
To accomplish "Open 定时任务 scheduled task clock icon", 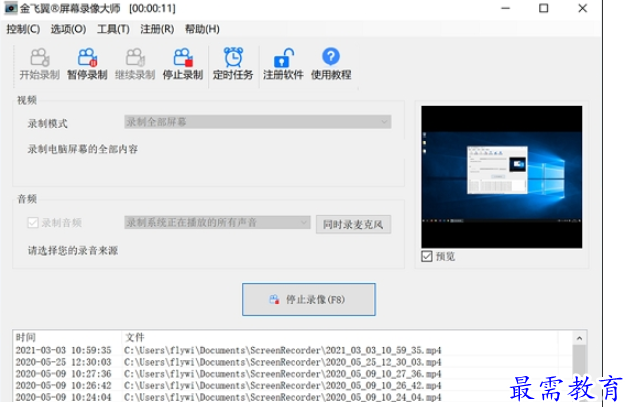I will pyautogui.click(x=233, y=57).
